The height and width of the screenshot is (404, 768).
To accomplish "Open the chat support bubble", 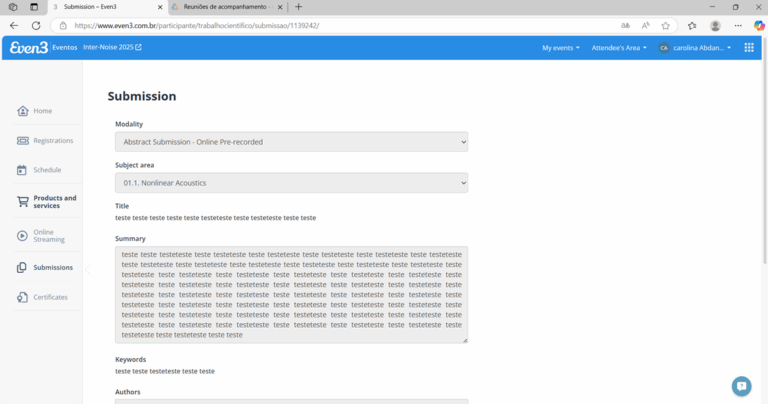I will (741, 386).
